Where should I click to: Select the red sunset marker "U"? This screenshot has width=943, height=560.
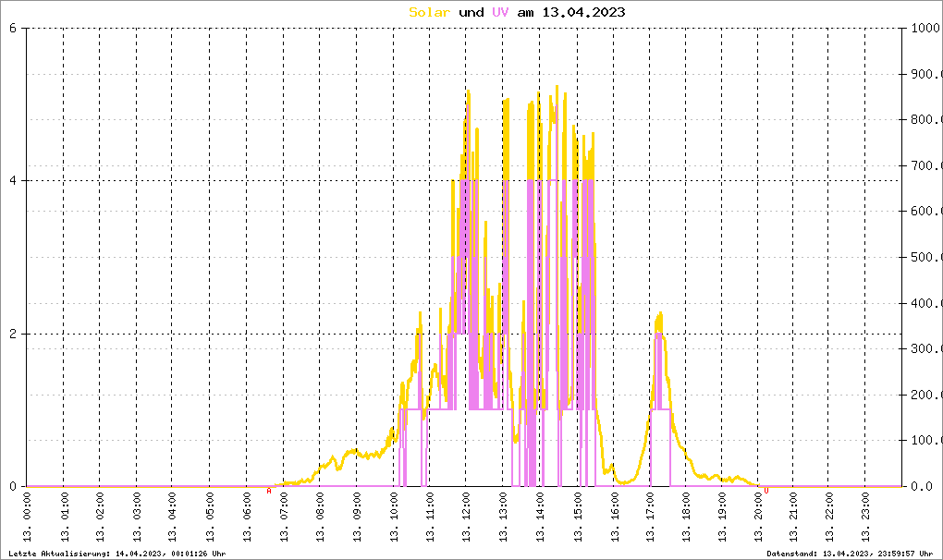pos(766,491)
